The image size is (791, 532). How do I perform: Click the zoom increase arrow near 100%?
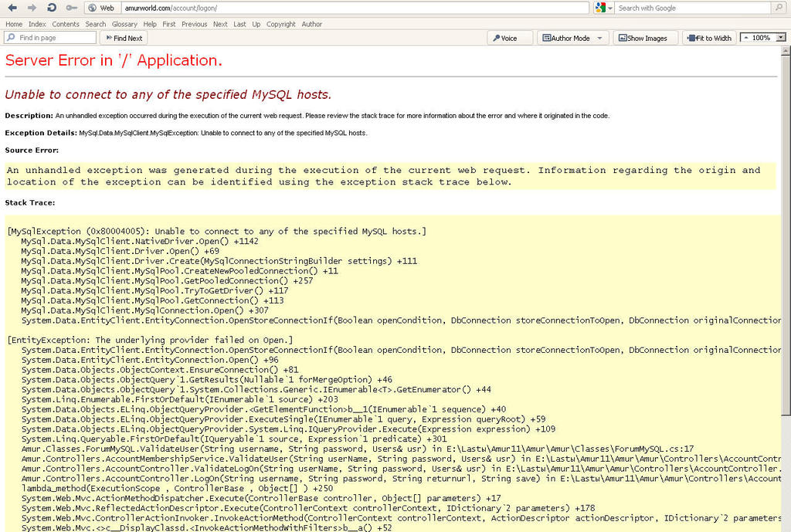click(x=745, y=37)
